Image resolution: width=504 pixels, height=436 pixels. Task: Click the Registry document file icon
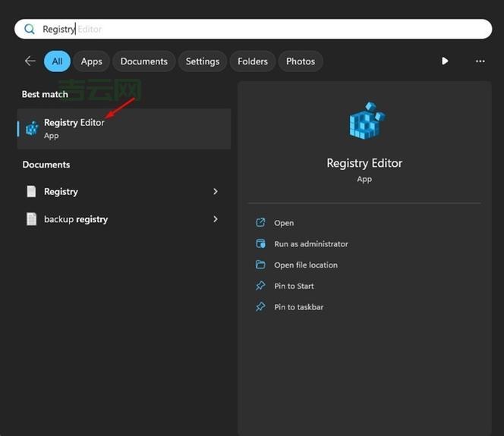coord(31,192)
